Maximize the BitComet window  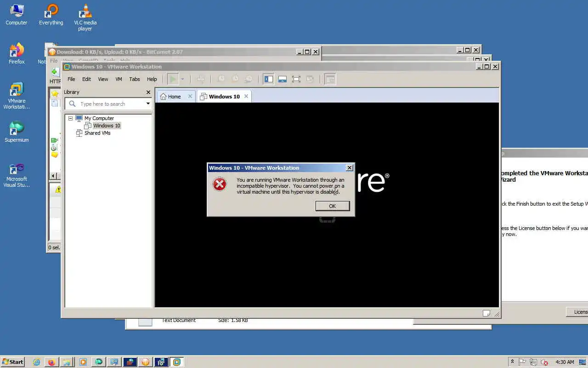coord(307,52)
